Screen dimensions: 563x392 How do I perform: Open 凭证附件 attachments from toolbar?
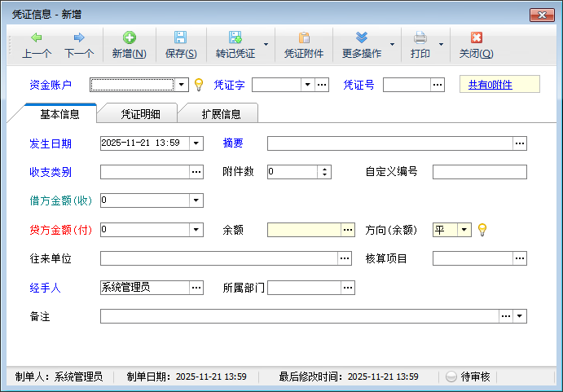coord(304,38)
